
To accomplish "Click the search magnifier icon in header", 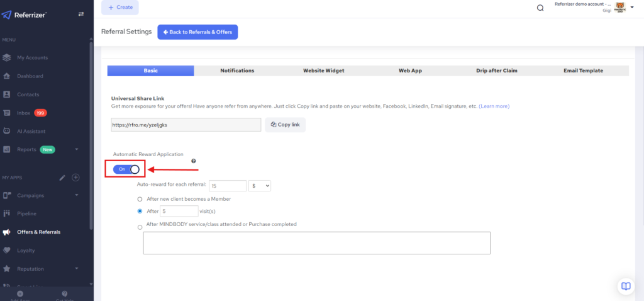I will 540,8.
